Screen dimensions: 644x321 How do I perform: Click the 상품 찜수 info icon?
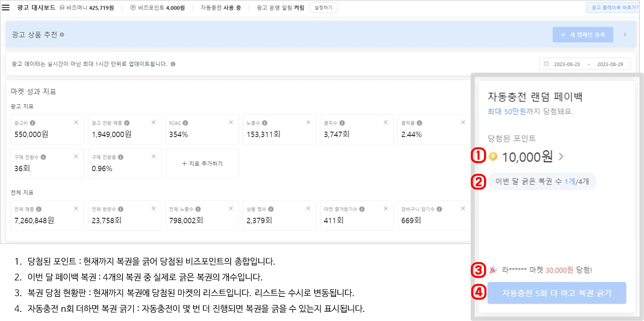[271, 209]
